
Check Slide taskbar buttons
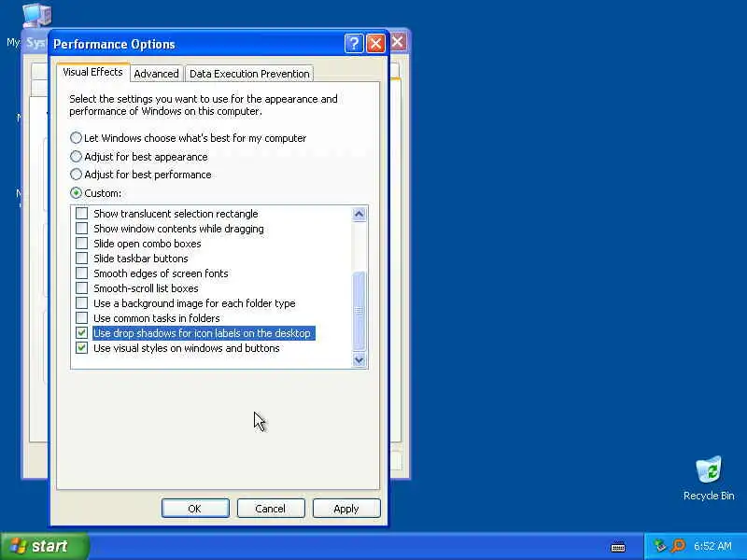tap(82, 259)
